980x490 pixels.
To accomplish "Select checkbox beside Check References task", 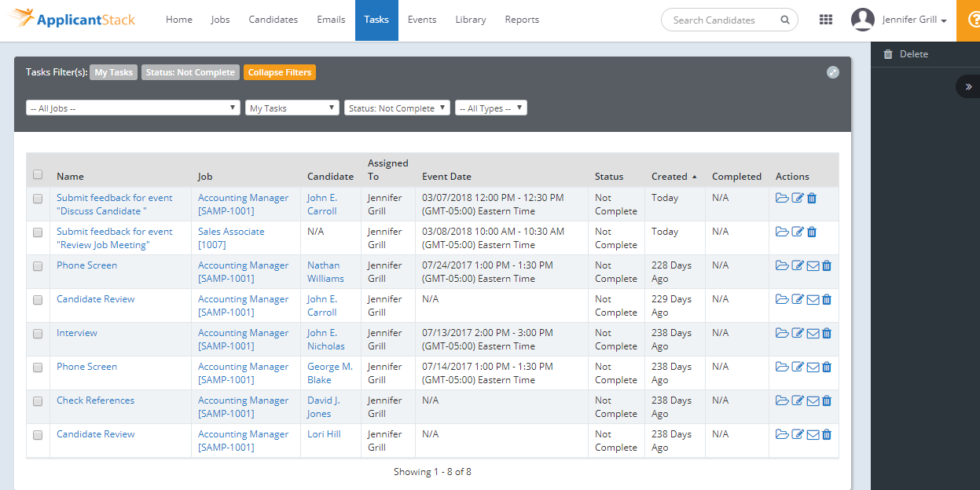I will [38, 401].
